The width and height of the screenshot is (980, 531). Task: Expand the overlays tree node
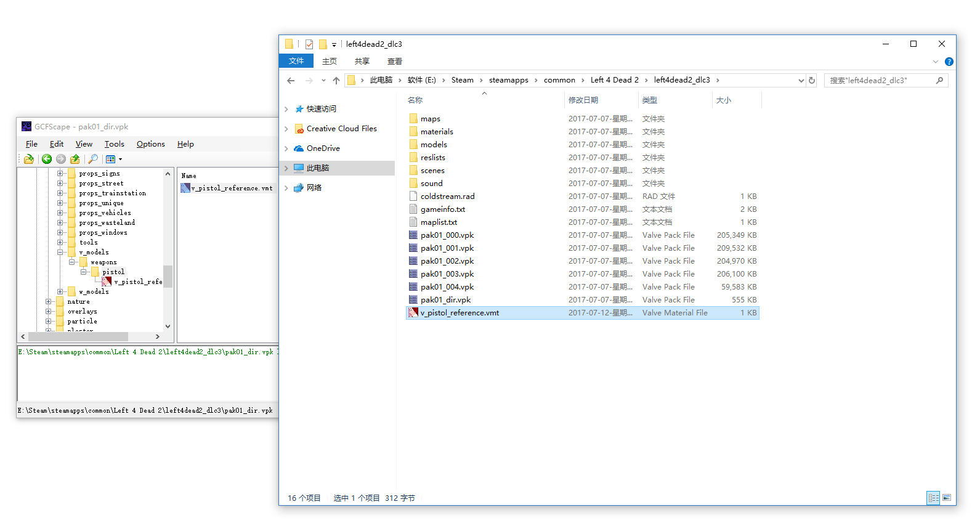point(49,312)
